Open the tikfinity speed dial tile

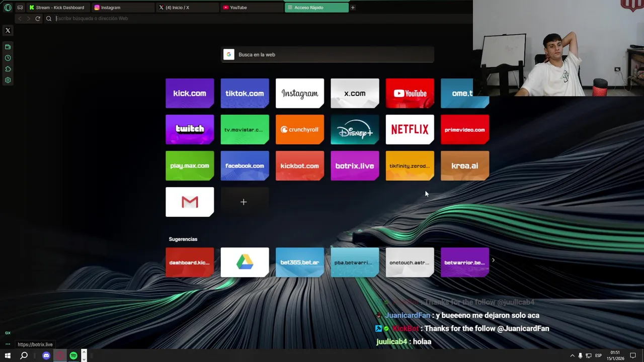(410, 166)
